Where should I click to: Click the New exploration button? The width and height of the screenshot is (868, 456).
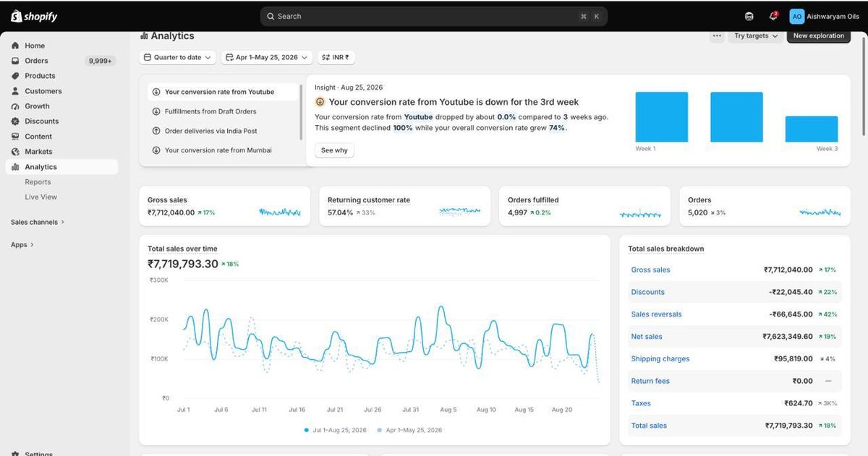tap(819, 35)
